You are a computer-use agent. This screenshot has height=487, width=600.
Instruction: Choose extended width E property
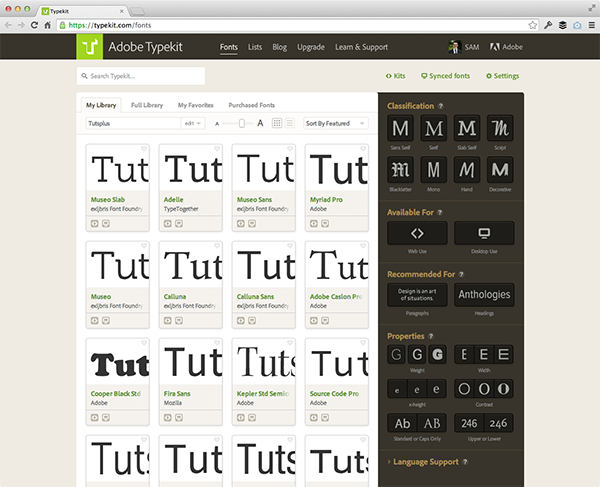pyautogui.click(x=504, y=354)
